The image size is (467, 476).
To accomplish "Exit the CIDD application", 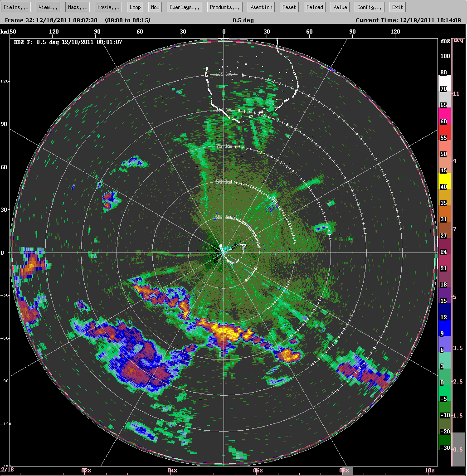I will (x=397, y=7).
